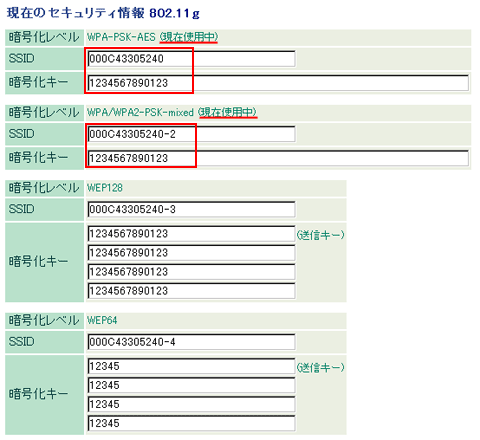The image size is (480, 440).
Task: Click the fourth WEP64 key field
Action: pyautogui.click(x=191, y=424)
